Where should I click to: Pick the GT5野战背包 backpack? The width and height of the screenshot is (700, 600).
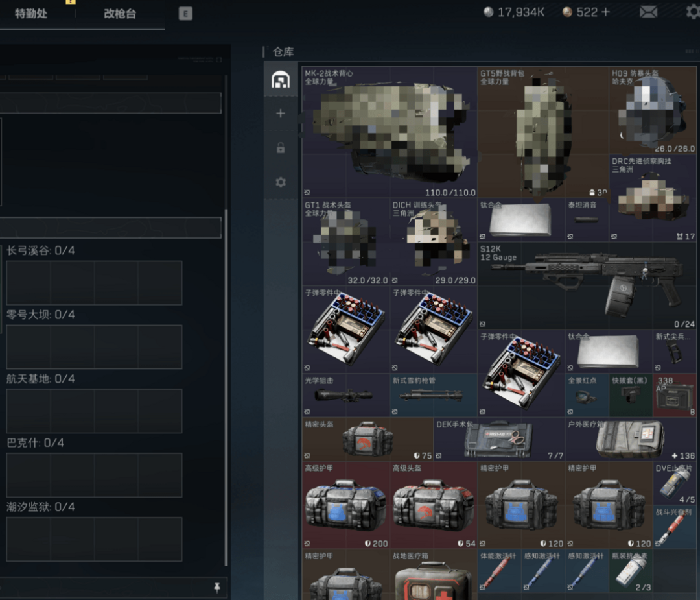point(542,132)
